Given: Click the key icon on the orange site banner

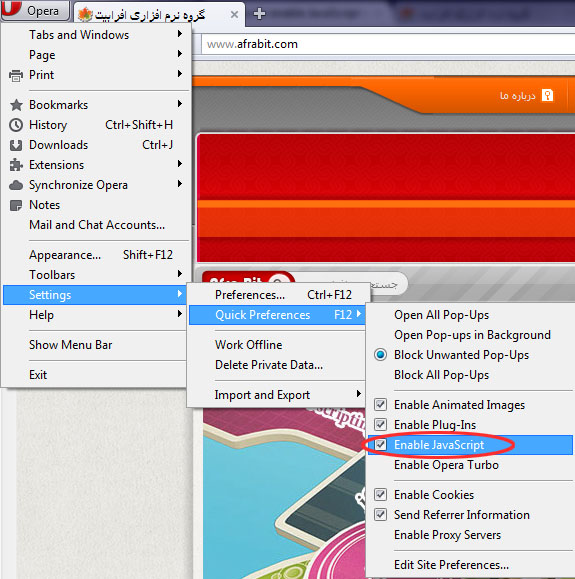Looking at the screenshot, I should pos(547,95).
